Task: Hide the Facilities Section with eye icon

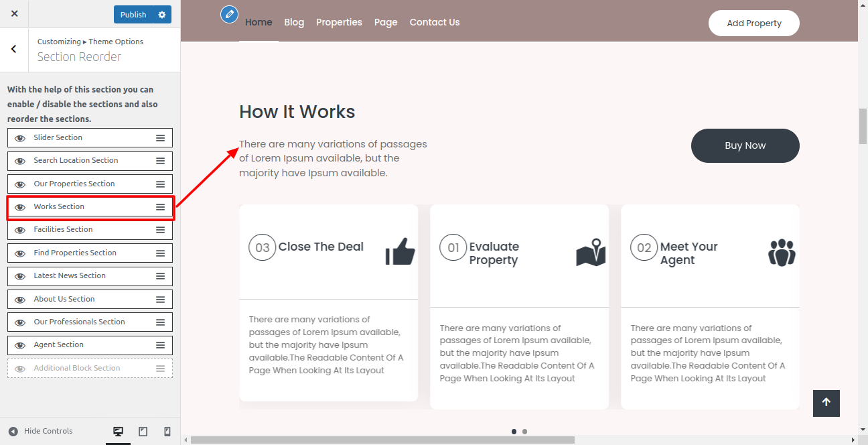Action: tap(20, 230)
